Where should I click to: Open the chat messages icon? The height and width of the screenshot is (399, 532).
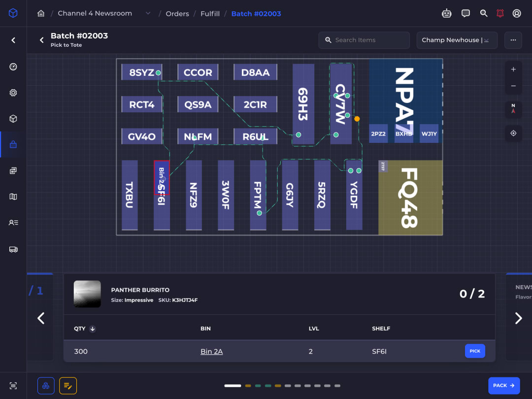[465, 14]
